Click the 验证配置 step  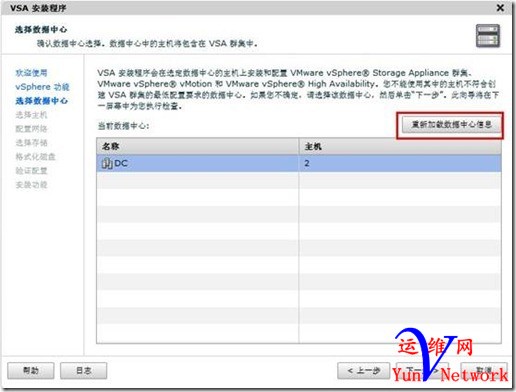point(31,171)
